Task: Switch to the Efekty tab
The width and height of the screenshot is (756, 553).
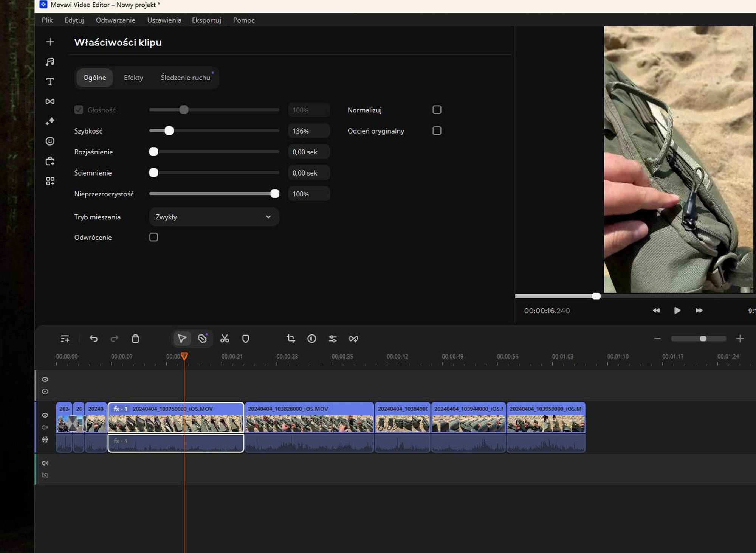Action: point(133,78)
